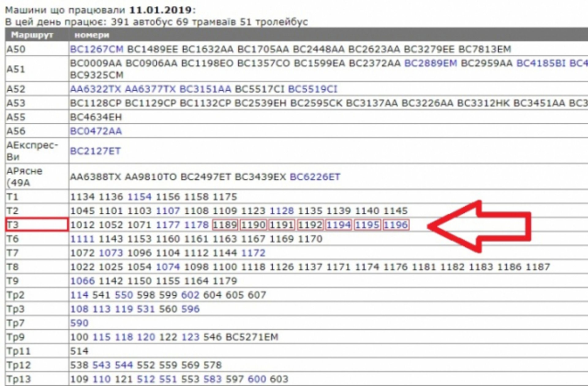Click bus link BC2127ET in express row

click(x=96, y=151)
